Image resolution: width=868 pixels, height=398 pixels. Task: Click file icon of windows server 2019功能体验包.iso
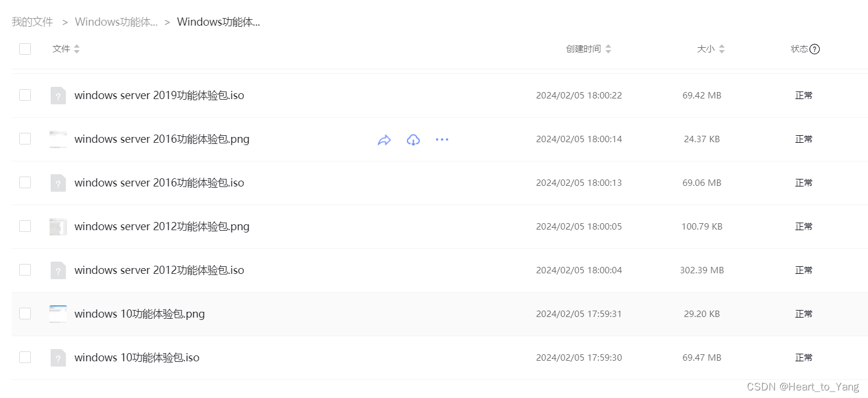point(58,96)
